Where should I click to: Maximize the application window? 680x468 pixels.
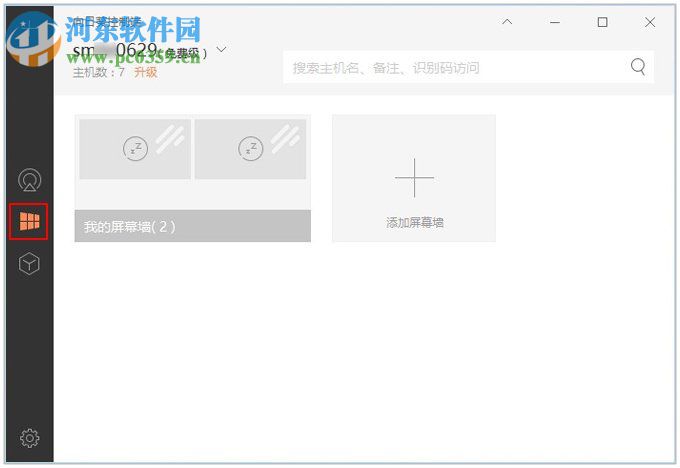point(602,22)
